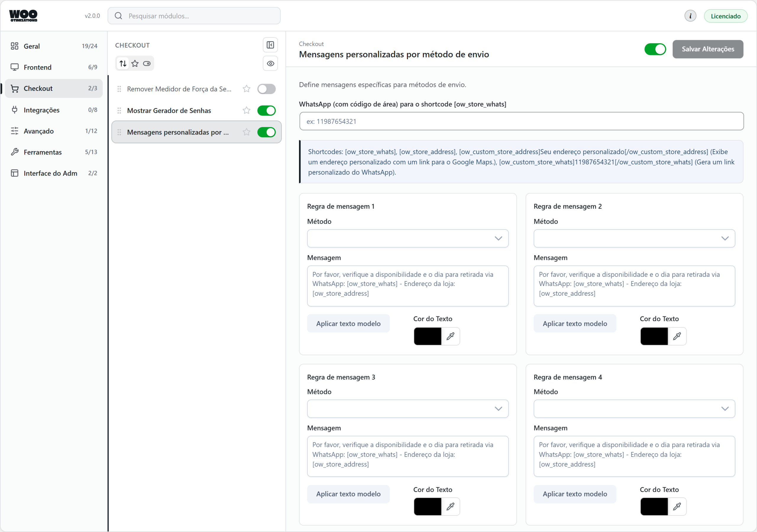Screen dimensions: 757x532
Task: Click the sort arrows filter icon
Action: pos(123,63)
